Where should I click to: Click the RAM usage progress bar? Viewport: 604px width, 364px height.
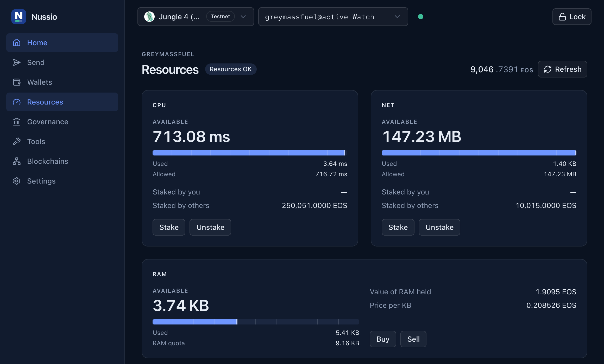pyautogui.click(x=256, y=322)
